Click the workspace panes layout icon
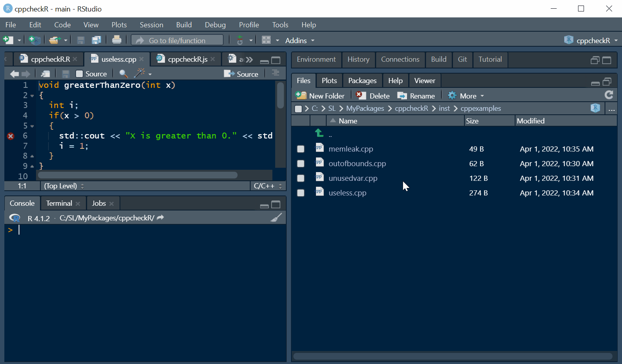622x364 pixels. coord(266,40)
